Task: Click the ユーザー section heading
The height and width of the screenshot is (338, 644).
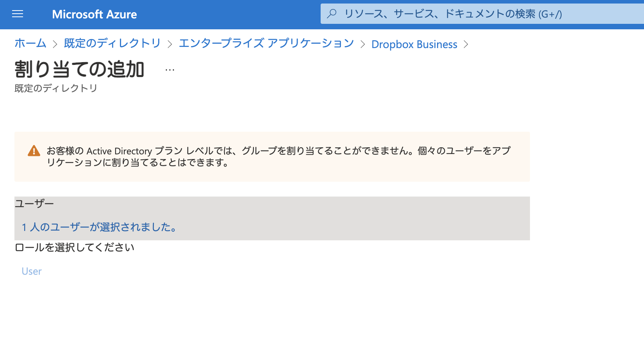Action: 34,203
